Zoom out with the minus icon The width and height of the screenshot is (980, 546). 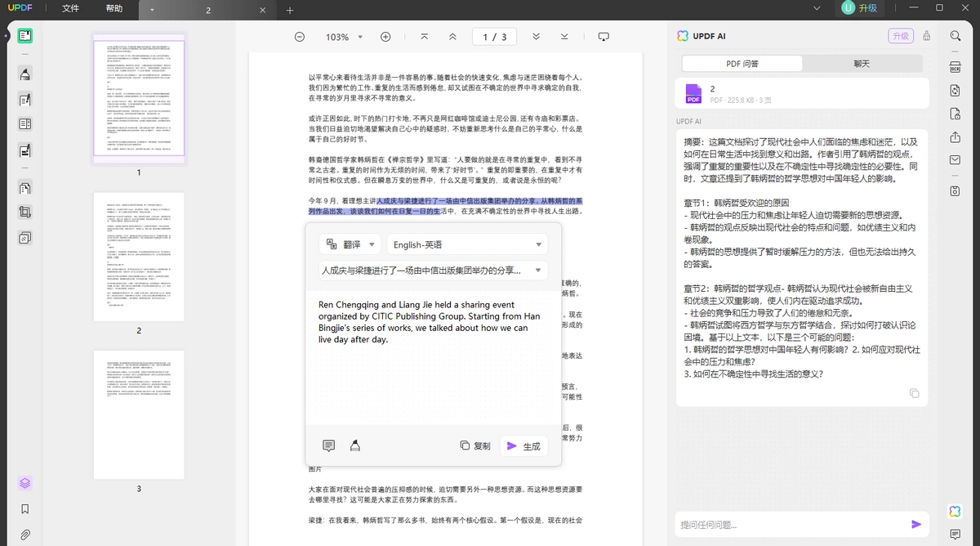tap(300, 37)
